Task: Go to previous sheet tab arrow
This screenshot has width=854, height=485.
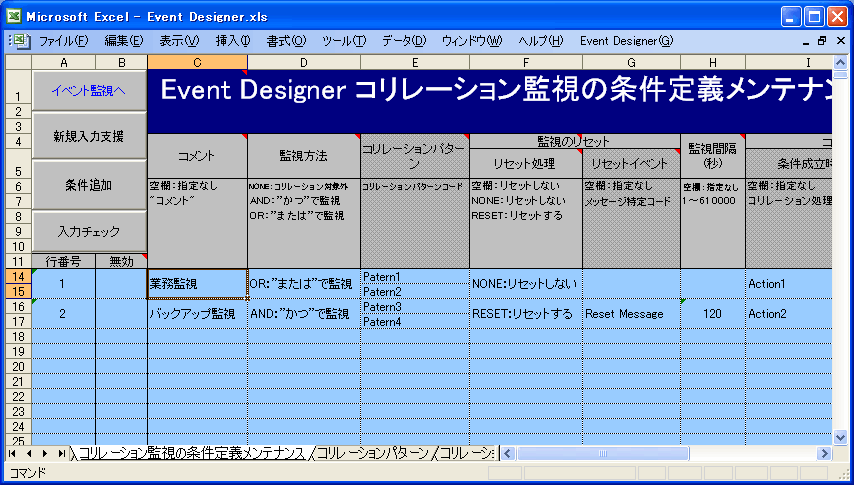Action: (29, 453)
